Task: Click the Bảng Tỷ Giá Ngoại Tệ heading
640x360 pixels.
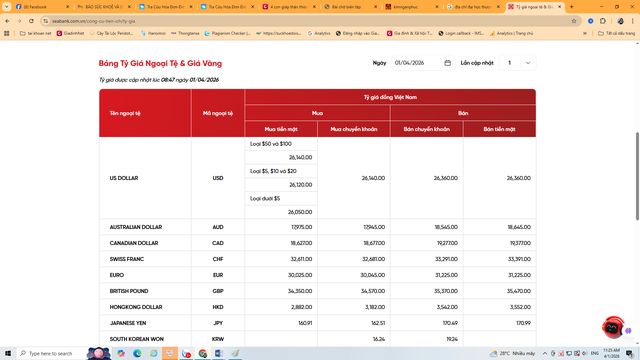Action: coord(160,63)
